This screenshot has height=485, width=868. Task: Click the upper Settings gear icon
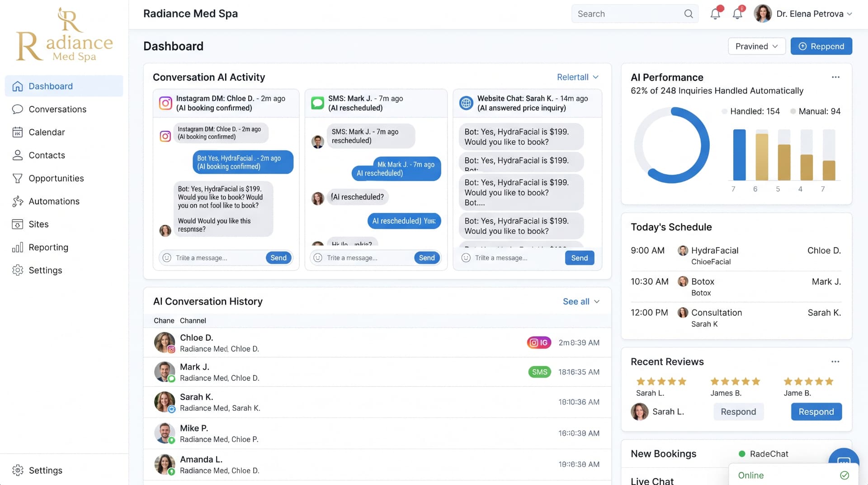[x=18, y=270]
